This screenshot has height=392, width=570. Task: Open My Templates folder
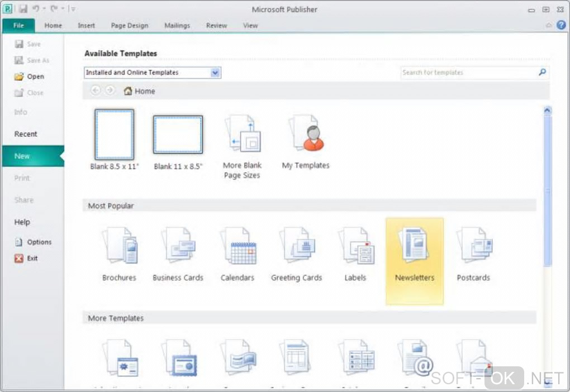(306, 142)
